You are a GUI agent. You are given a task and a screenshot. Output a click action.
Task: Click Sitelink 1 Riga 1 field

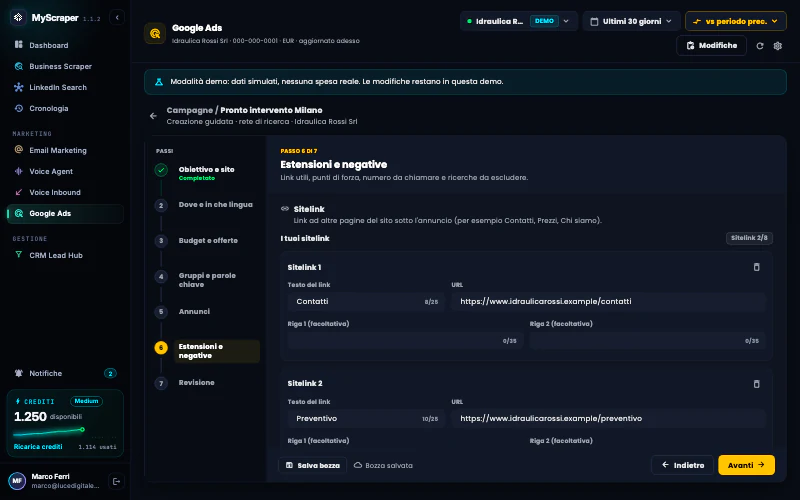point(405,340)
